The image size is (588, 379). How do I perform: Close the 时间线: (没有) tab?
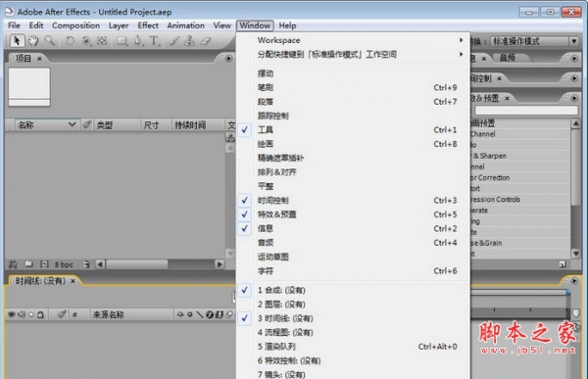click(x=73, y=281)
